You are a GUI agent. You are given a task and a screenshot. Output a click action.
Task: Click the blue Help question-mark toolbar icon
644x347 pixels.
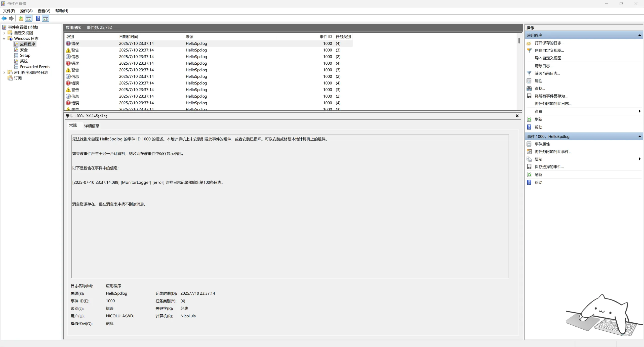pos(38,18)
